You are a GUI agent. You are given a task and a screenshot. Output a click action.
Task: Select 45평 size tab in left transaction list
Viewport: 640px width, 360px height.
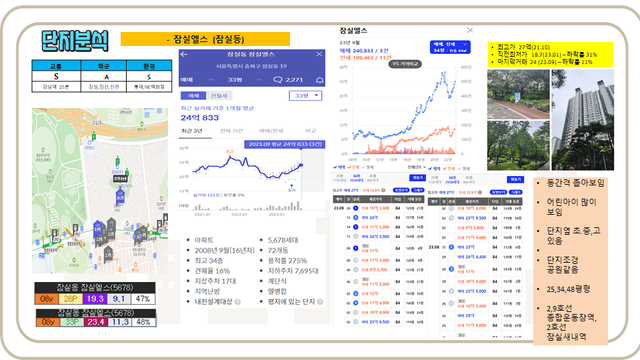point(373,178)
